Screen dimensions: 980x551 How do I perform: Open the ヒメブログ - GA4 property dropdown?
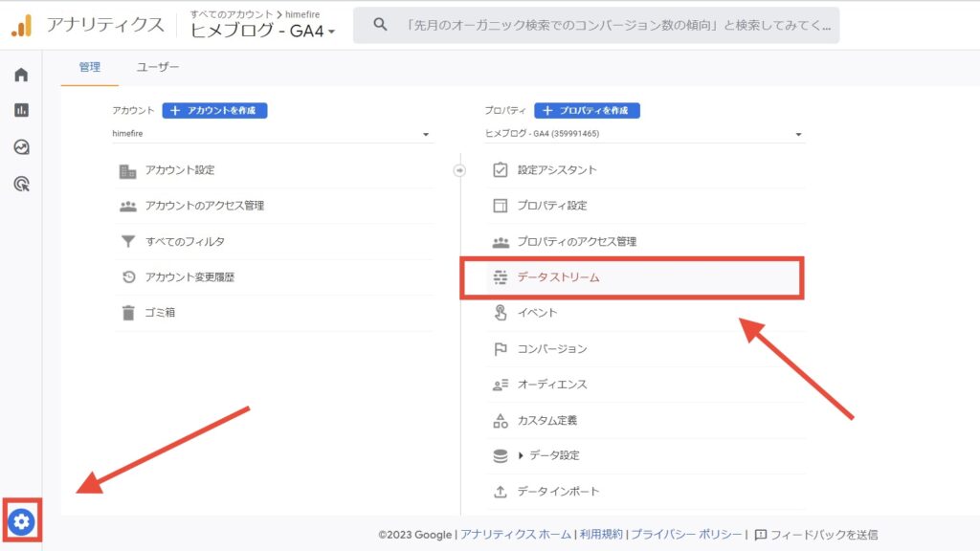641,133
